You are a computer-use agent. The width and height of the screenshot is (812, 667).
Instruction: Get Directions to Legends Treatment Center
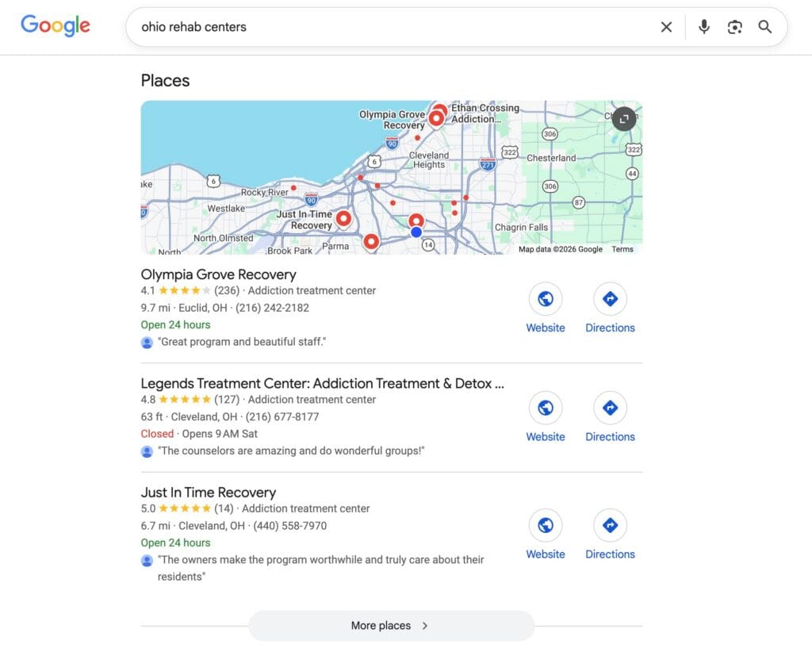(x=610, y=408)
